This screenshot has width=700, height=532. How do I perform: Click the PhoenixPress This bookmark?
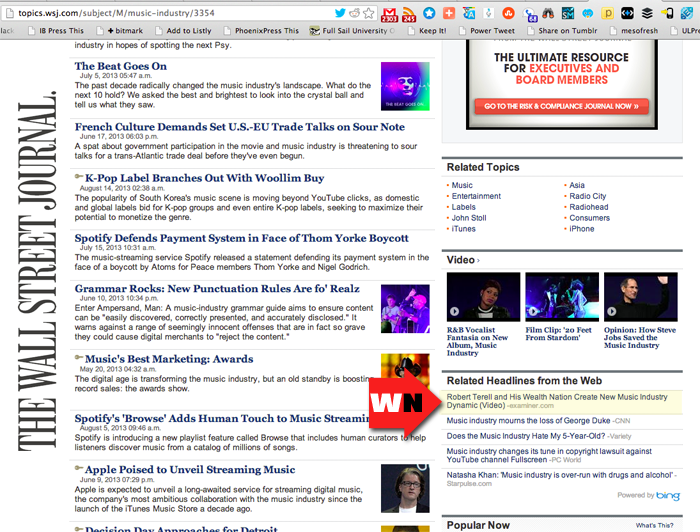point(261,31)
